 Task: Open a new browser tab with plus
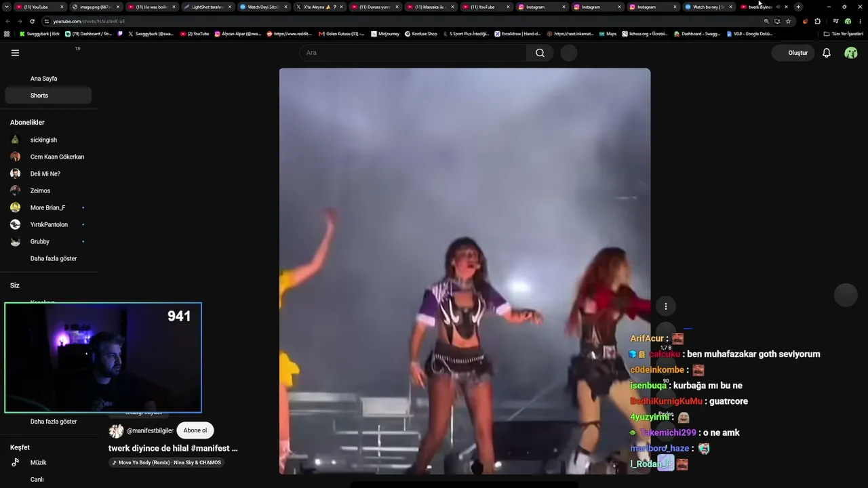point(798,7)
